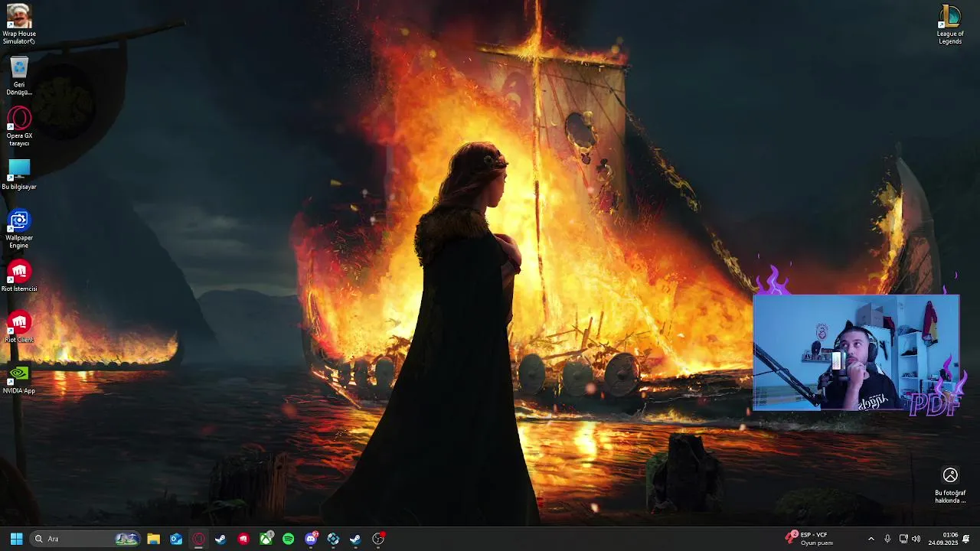
Task: Open the Riot Client taskbar icon
Action: [243, 539]
